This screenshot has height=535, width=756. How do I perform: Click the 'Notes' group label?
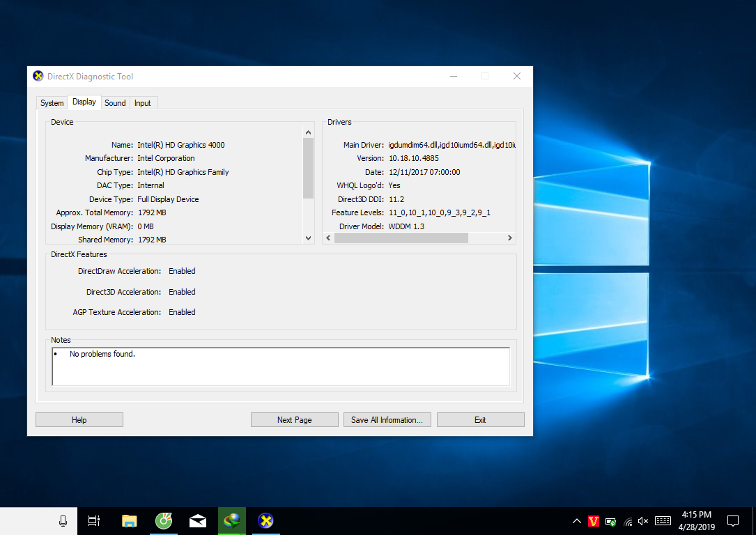61,340
